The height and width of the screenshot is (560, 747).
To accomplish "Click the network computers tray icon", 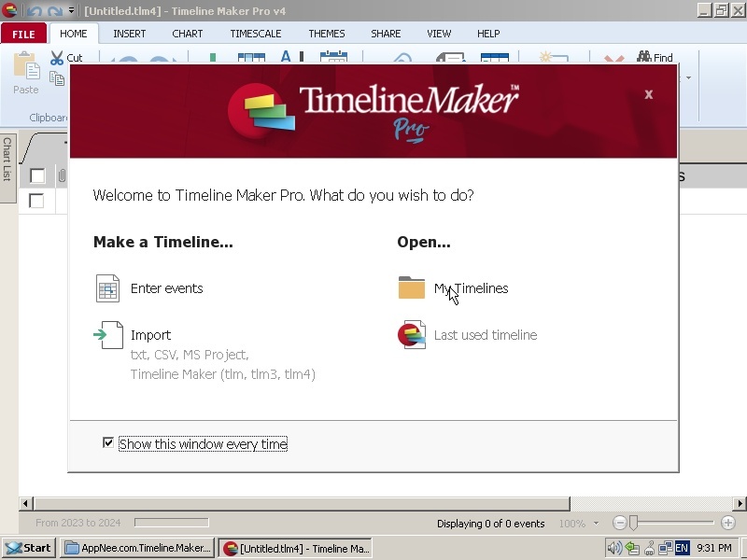I will coord(666,548).
